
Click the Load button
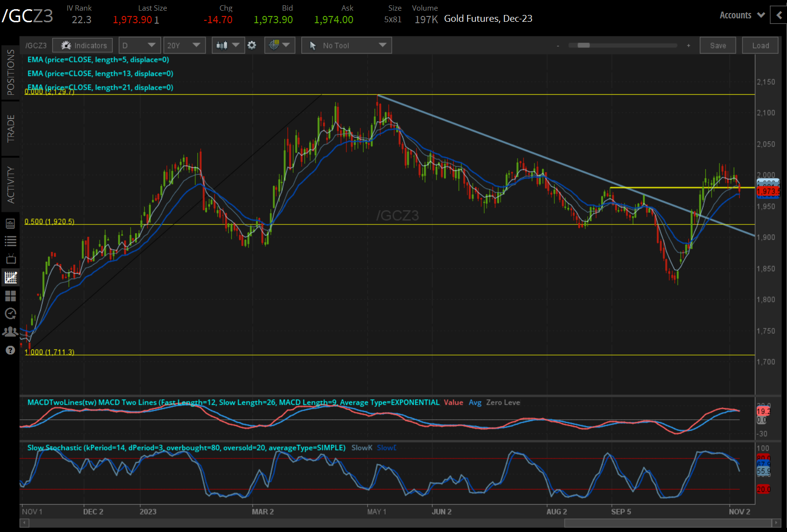pyautogui.click(x=760, y=45)
